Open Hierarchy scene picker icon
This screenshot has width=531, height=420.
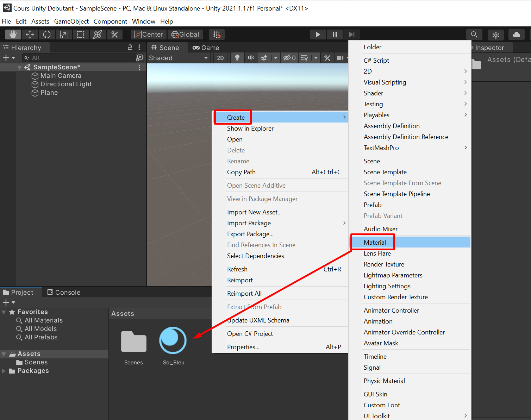tap(140, 58)
